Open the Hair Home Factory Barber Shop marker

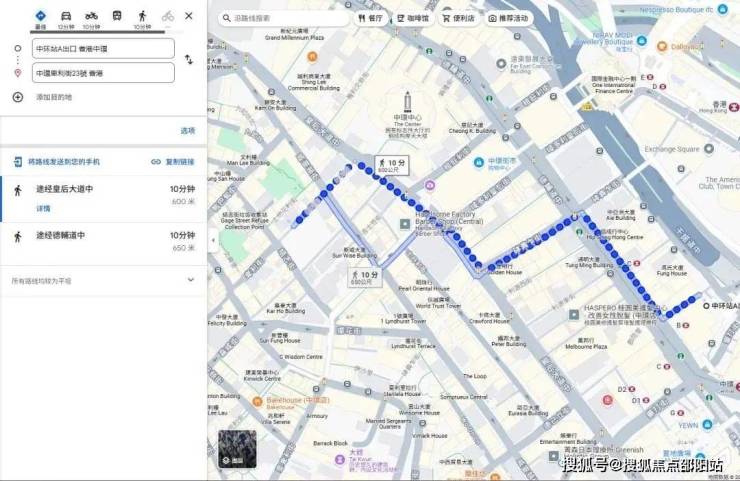[x=405, y=224]
